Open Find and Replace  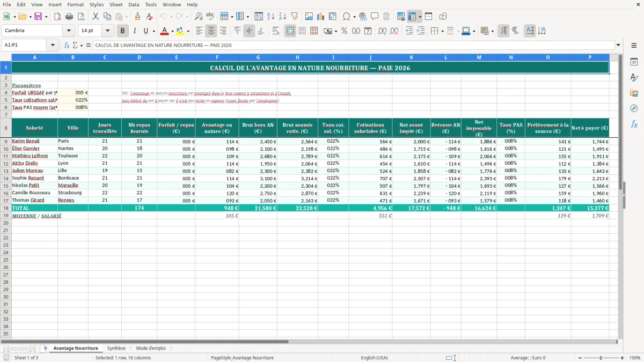[199, 17]
